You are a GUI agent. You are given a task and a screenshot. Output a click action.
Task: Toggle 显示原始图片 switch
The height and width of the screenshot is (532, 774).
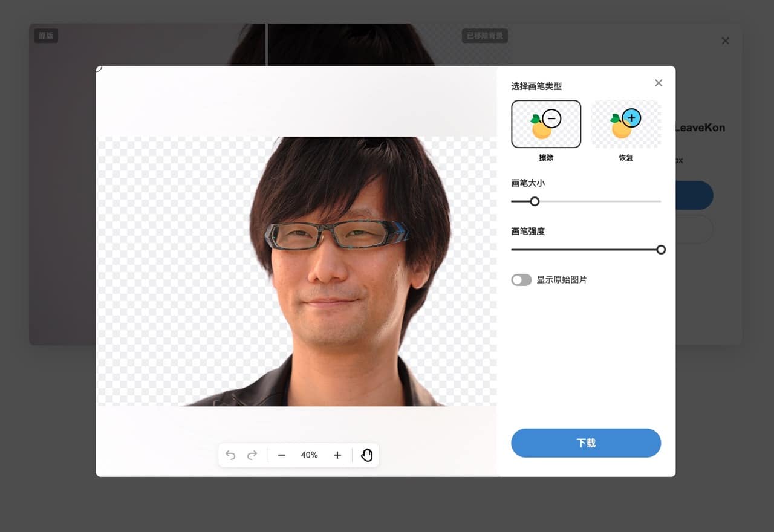click(x=521, y=280)
